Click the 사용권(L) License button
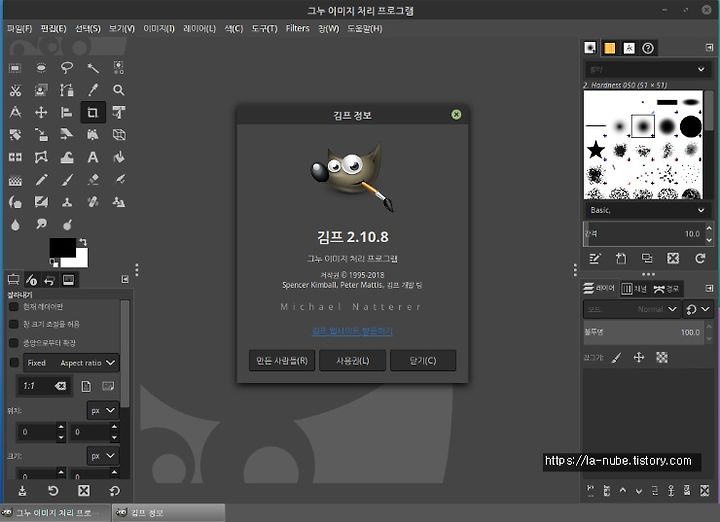Image resolution: width=720 pixels, height=522 pixels. 353,360
